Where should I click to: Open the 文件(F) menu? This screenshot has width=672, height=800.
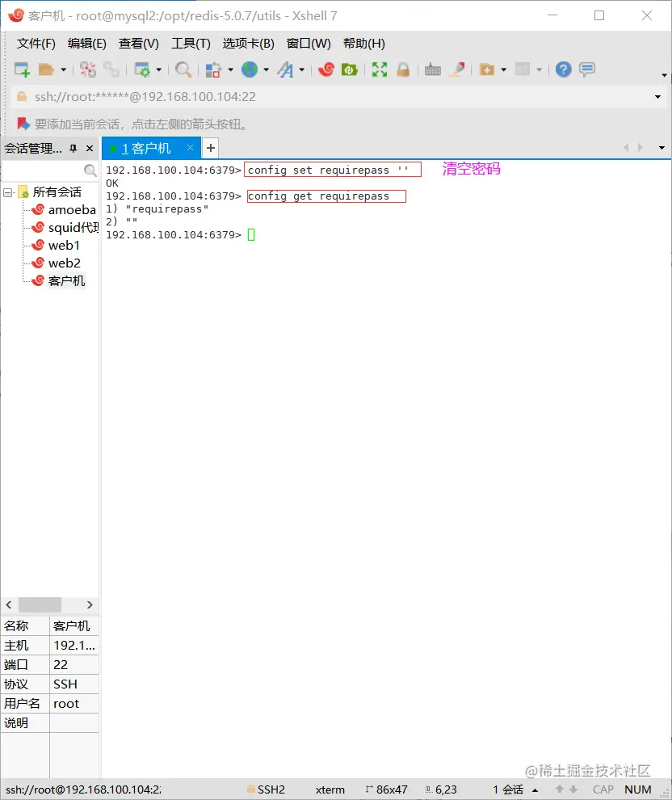(36, 44)
